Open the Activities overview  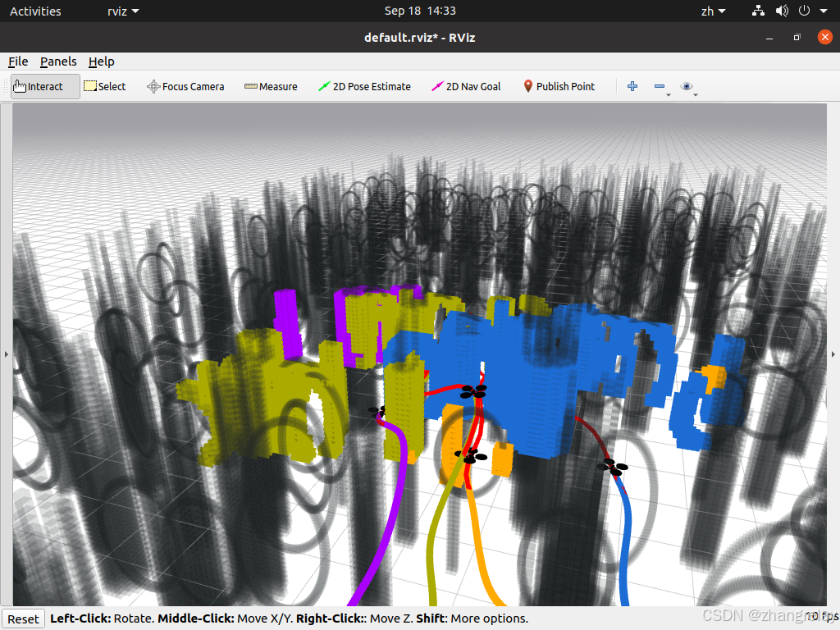click(35, 11)
